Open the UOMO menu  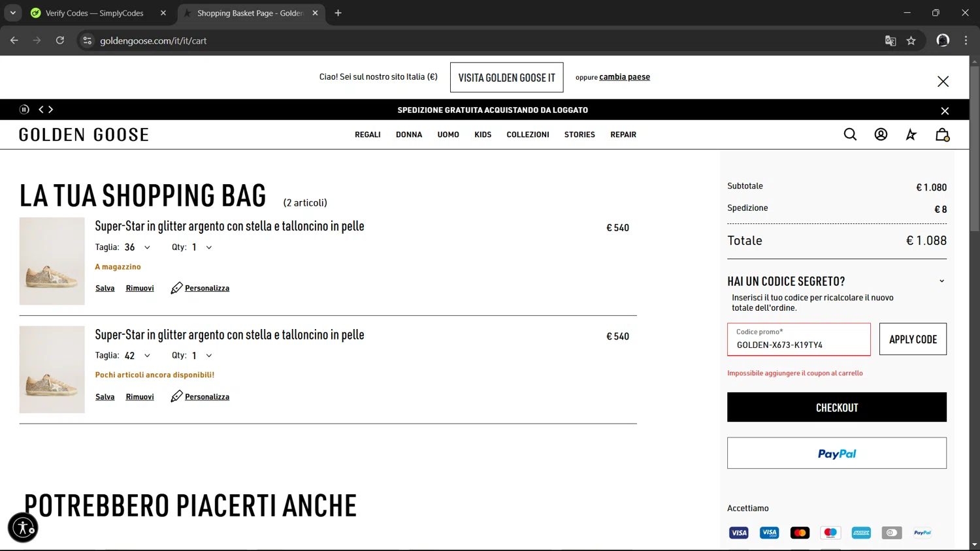pyautogui.click(x=448, y=134)
